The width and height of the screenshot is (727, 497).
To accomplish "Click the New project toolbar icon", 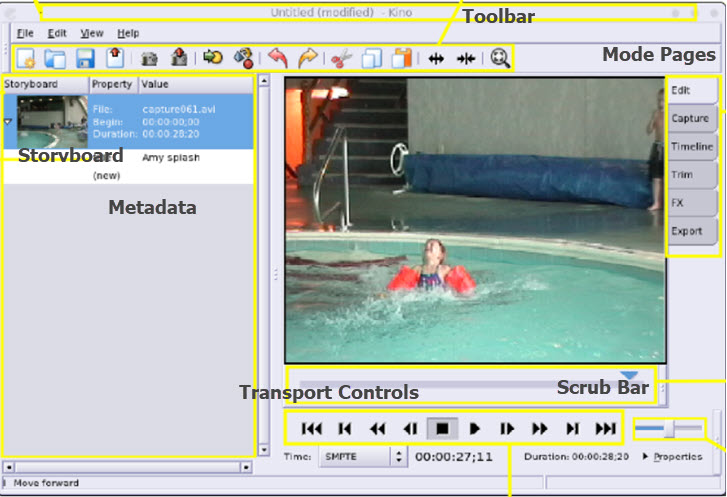I will point(26,59).
